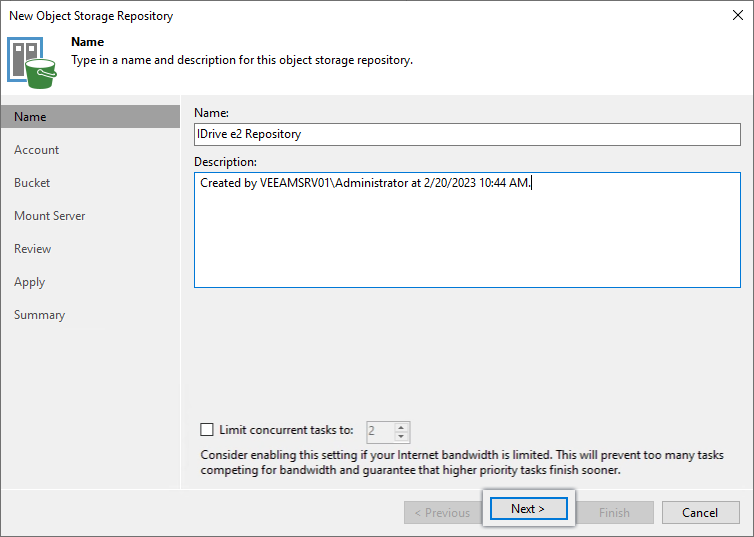Click the bandwidth hint text starting 'Consider enabling this setting'

(462, 462)
